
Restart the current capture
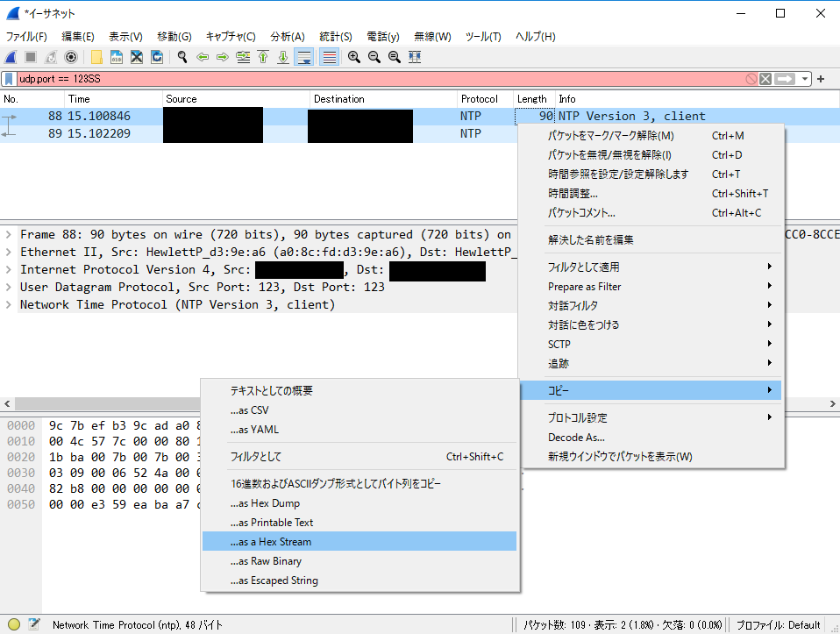tap(51, 57)
